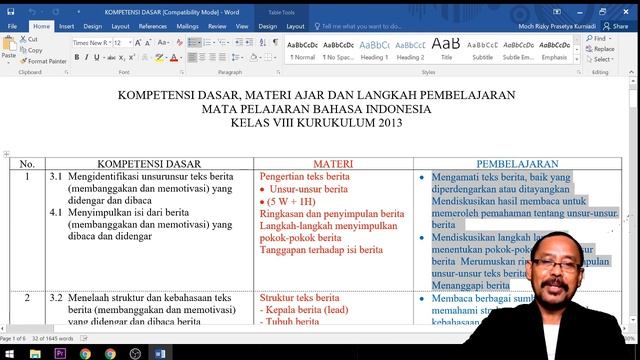Apply red font color
This screenshot has height=360, width=640.
click(x=174, y=58)
